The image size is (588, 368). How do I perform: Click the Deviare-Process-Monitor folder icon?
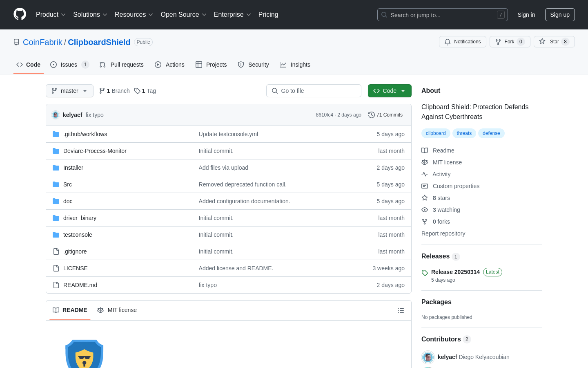56,151
